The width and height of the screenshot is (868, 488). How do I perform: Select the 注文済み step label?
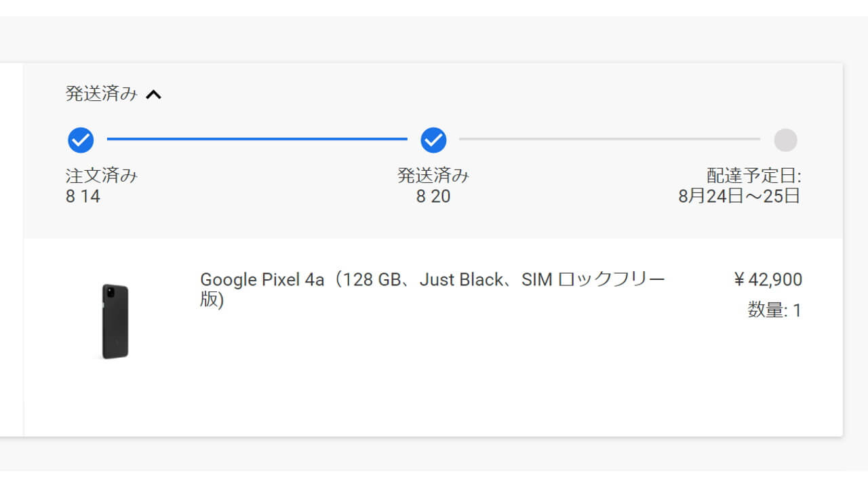(102, 176)
